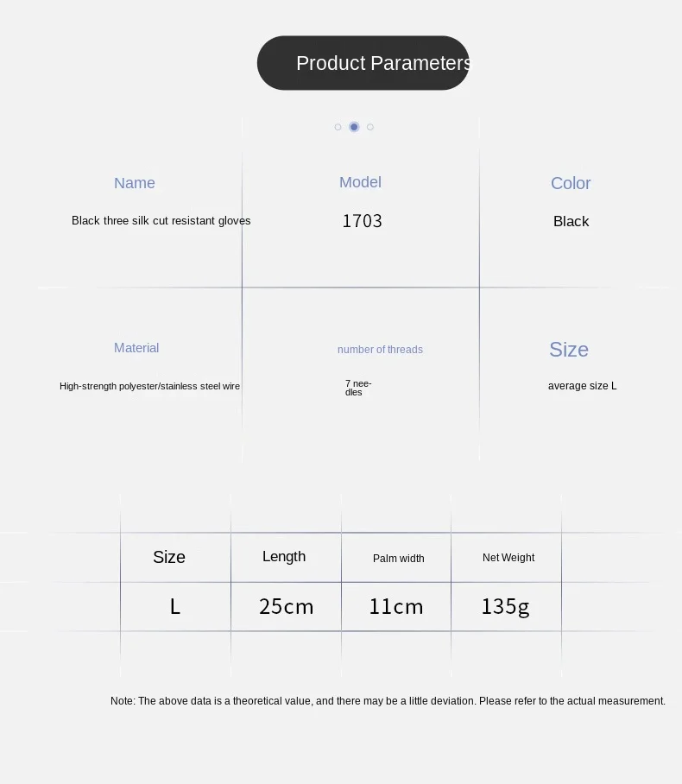
Task: Click the Color heading
Action: (x=571, y=183)
